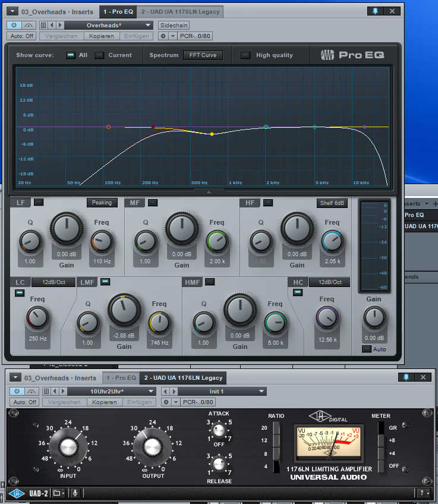Open preset list icon in Pro EQ
This screenshot has width=438, height=504.
(44, 25)
